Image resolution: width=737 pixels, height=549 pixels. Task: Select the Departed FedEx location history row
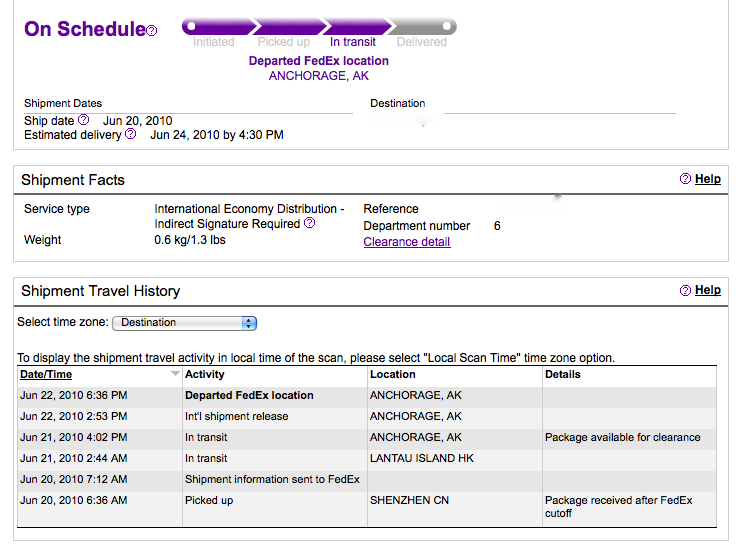click(367, 395)
